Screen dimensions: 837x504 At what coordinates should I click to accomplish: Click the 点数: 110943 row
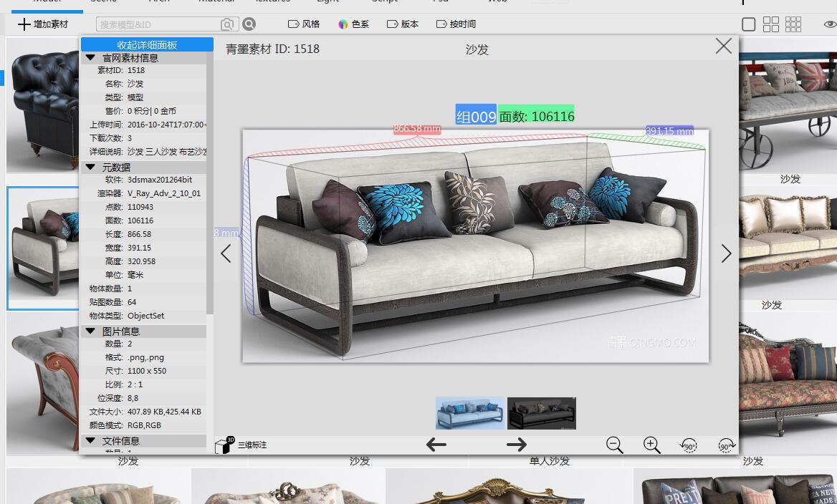[143, 207]
